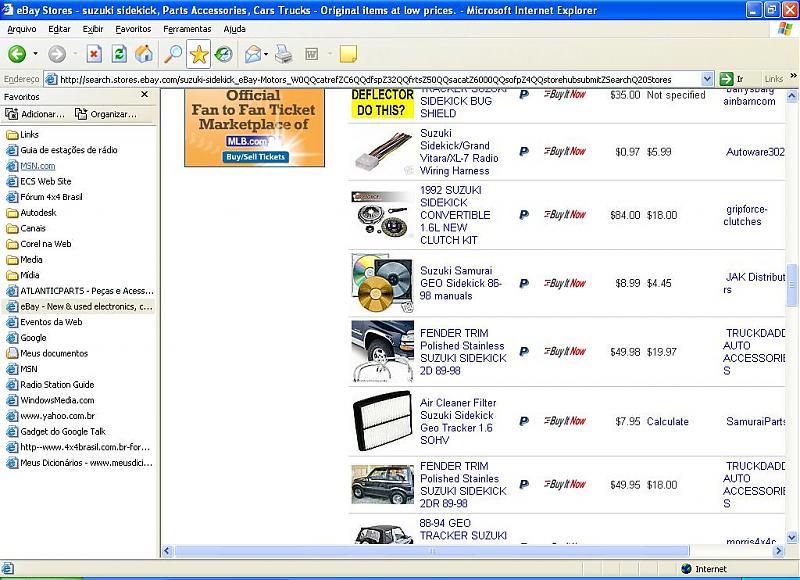Expand the address bar URL dropdown
Screen dimensions: 800x580
[x=707, y=79]
